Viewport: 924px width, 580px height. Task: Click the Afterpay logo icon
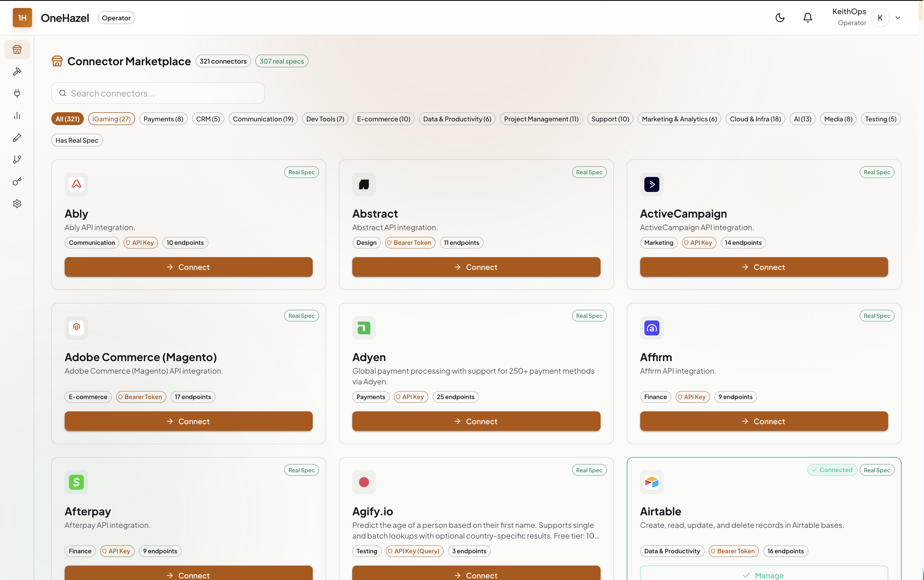(76, 482)
